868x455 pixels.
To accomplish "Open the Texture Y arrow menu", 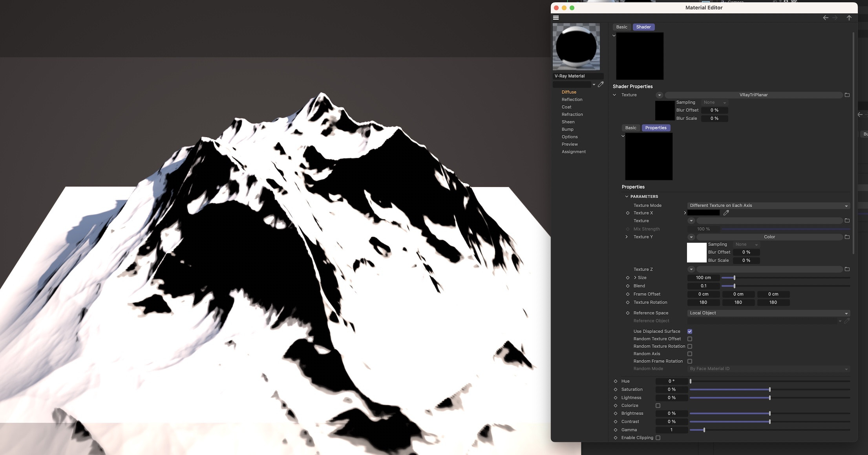I will [x=691, y=237].
